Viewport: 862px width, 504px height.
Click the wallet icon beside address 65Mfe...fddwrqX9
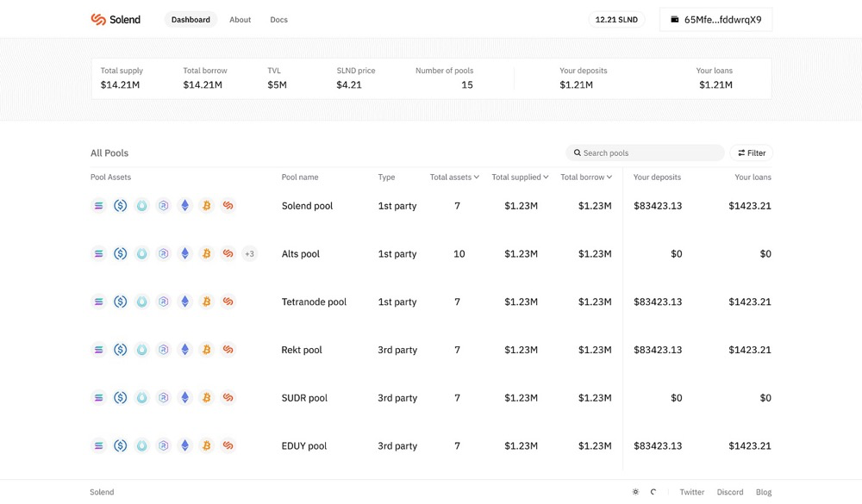(x=675, y=19)
